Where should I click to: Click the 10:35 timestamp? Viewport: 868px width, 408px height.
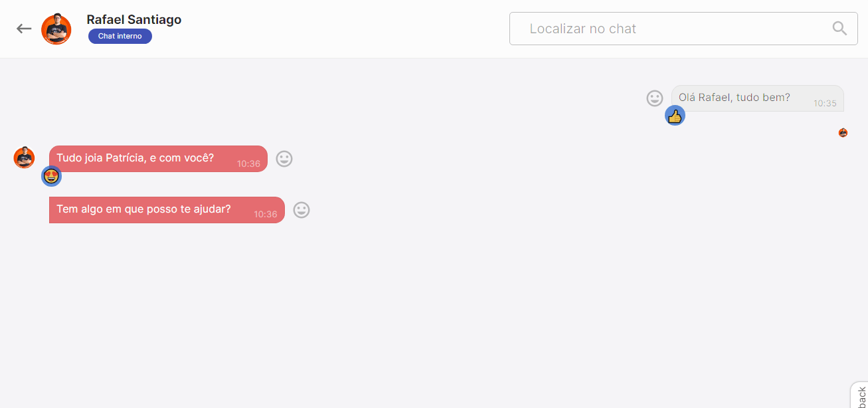tap(825, 104)
